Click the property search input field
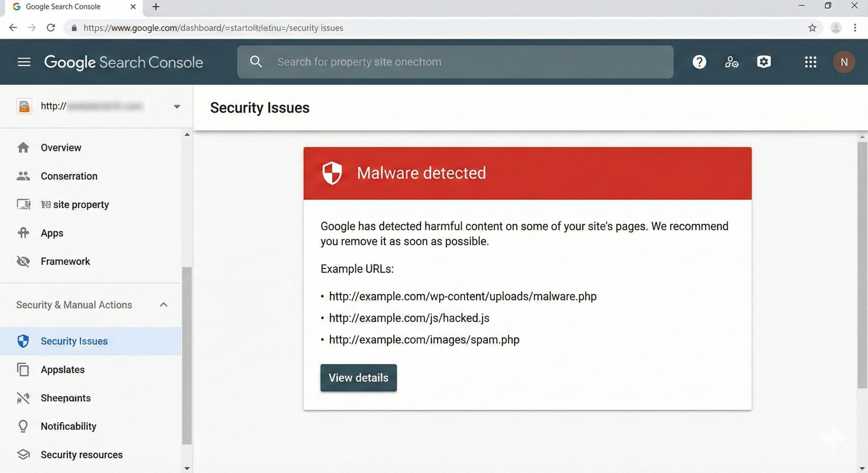Screen dimensions: 868x473 point(454,62)
